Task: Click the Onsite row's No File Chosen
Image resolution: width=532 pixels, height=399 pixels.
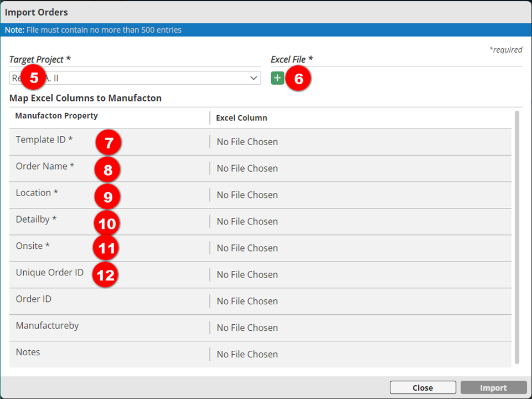Action: point(247,248)
